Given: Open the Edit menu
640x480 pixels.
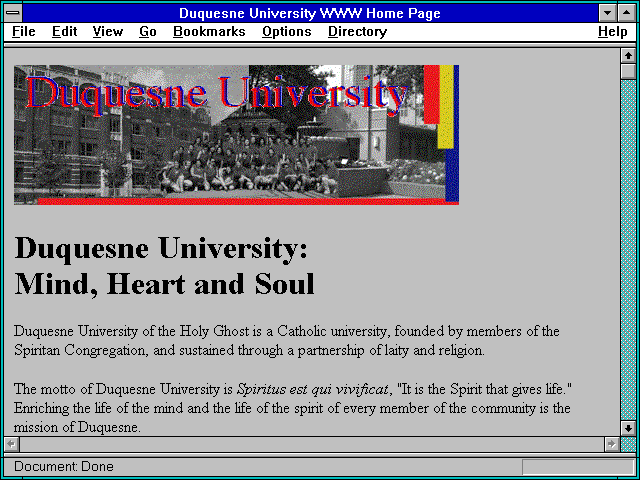Looking at the screenshot, I should point(64,32).
